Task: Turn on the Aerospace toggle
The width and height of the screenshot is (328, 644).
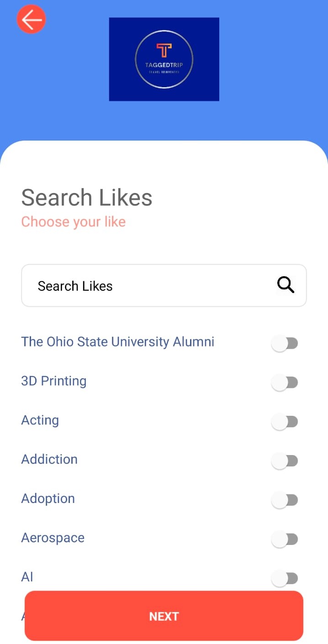Action: point(285,539)
